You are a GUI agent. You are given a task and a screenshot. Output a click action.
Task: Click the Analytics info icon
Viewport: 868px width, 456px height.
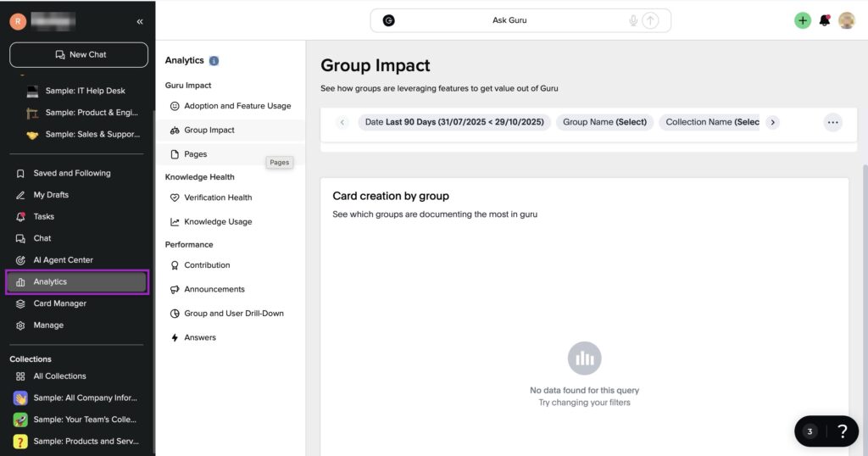[214, 61]
